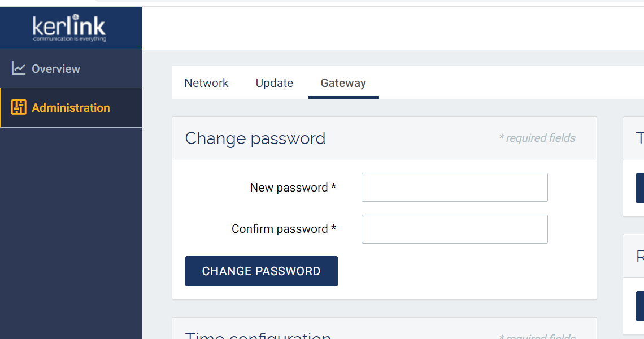Open the Update tab
Screen dimensions: 644x339
coord(274,83)
